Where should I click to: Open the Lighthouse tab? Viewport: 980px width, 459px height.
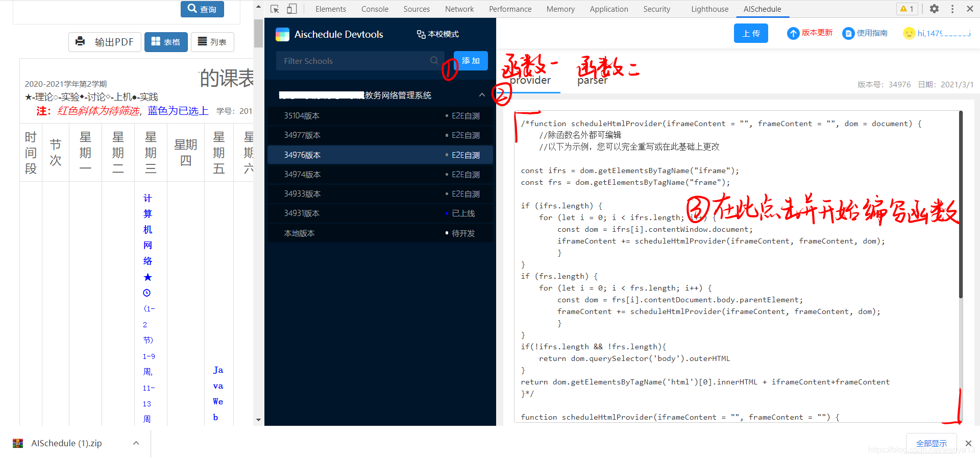[709, 9]
